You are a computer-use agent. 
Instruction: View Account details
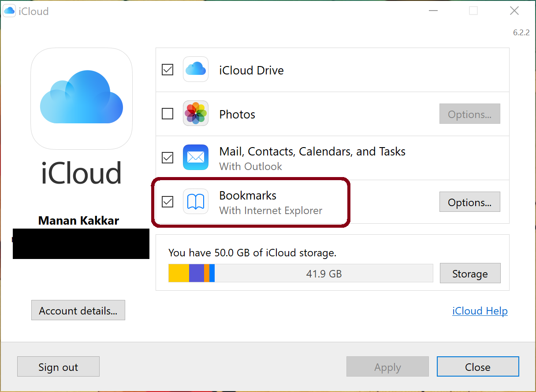coord(78,310)
